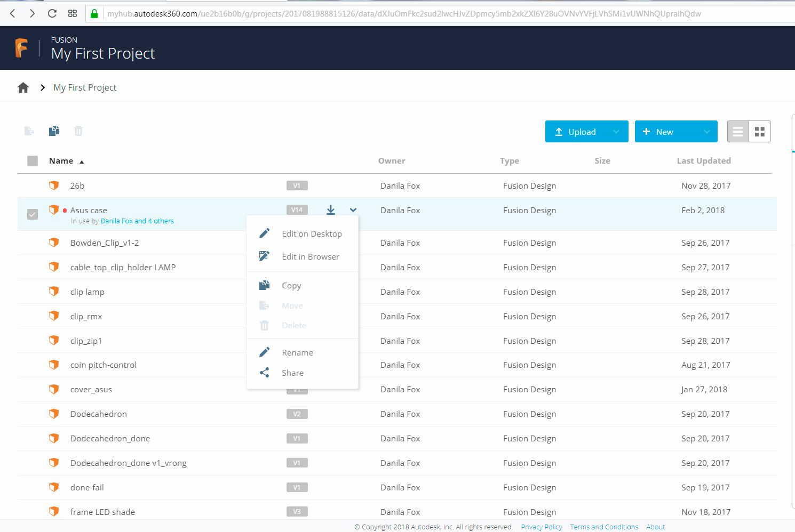Open the coin pitch-control file

pyautogui.click(x=104, y=365)
